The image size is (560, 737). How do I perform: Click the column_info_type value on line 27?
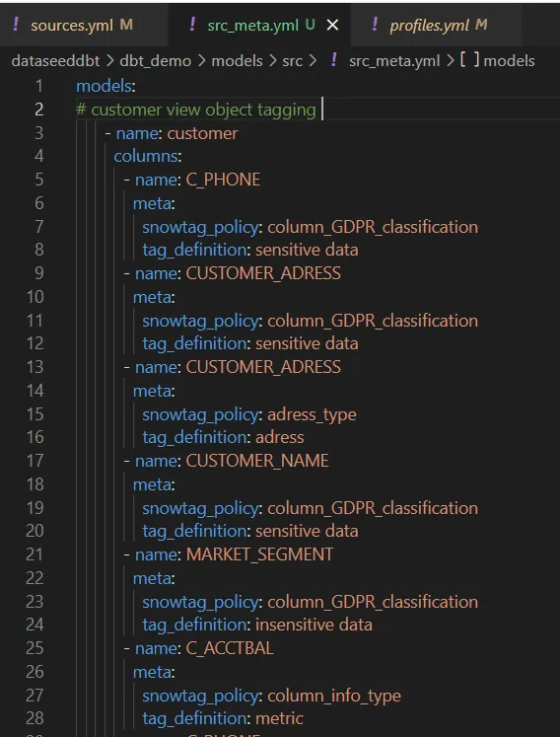point(334,696)
